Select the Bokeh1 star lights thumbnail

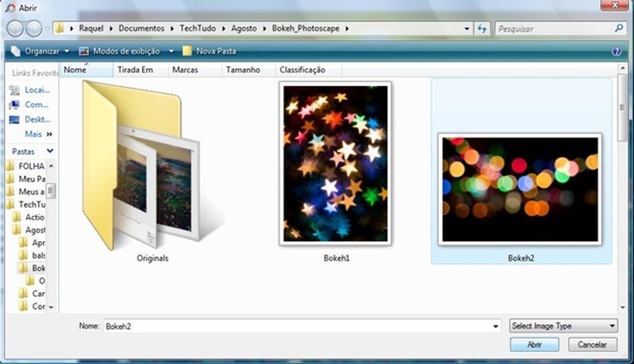coord(335,164)
